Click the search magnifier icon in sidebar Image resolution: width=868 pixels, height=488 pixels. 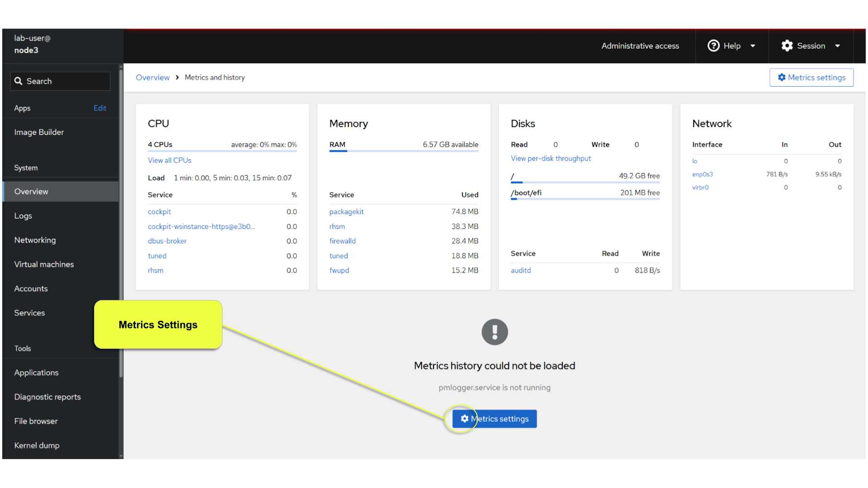point(18,81)
